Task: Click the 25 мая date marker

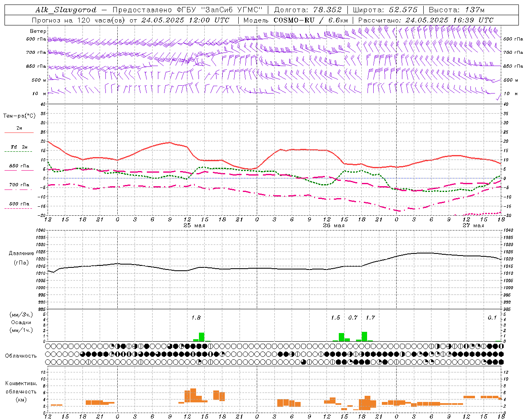Action: pyautogui.click(x=194, y=226)
